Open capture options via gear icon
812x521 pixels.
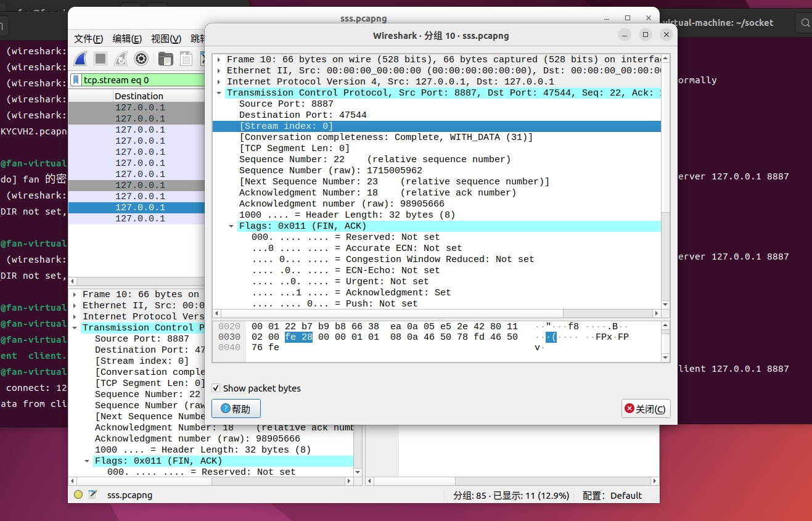click(141, 59)
